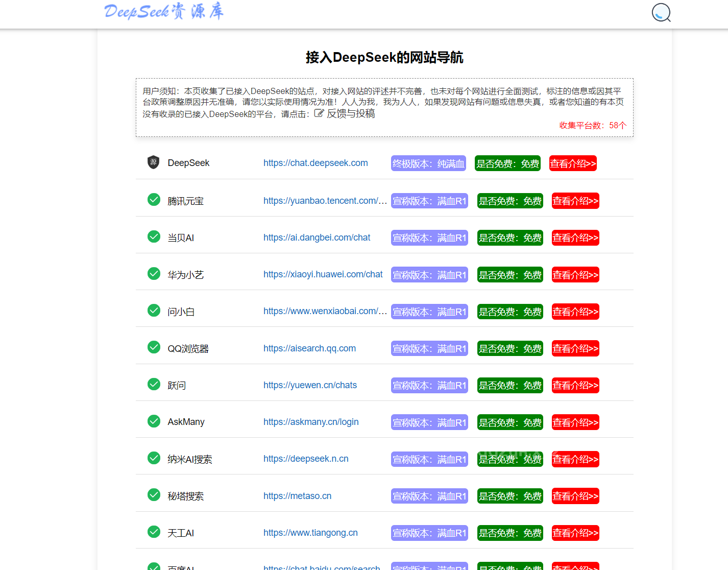Screen dimensions: 728x570
Task: Click the 收集平台数：58个 count
Action: [593, 125]
